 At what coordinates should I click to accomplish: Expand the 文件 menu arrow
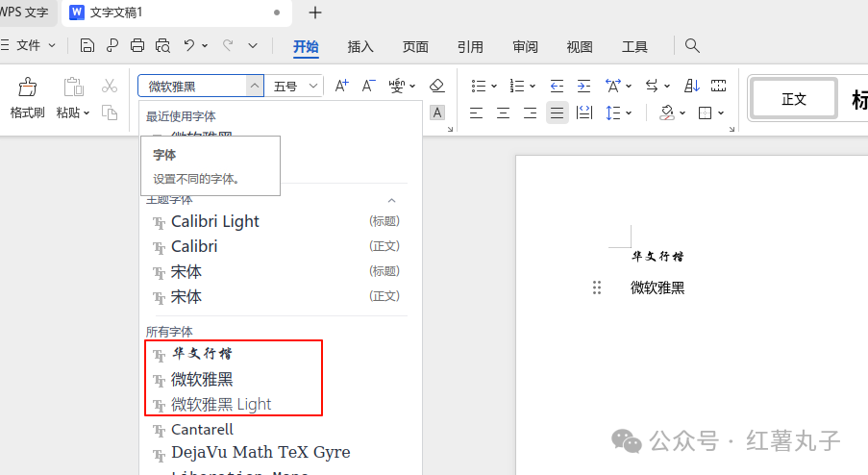tap(52, 45)
